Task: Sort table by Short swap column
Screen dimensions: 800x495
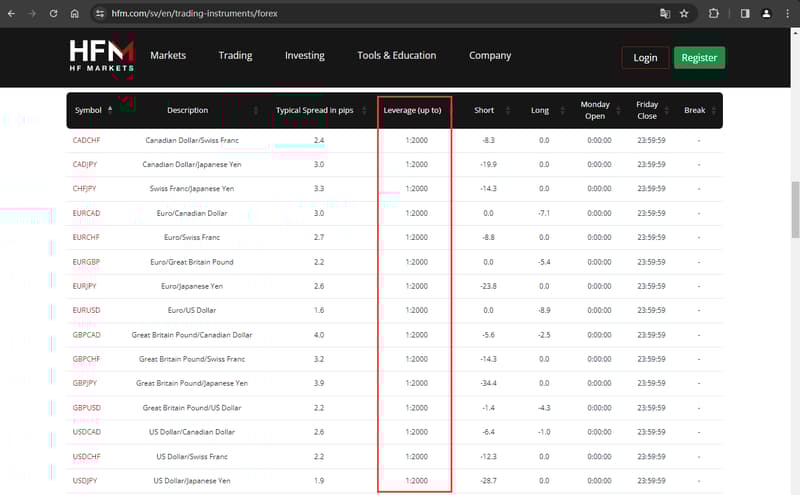Action: point(484,110)
